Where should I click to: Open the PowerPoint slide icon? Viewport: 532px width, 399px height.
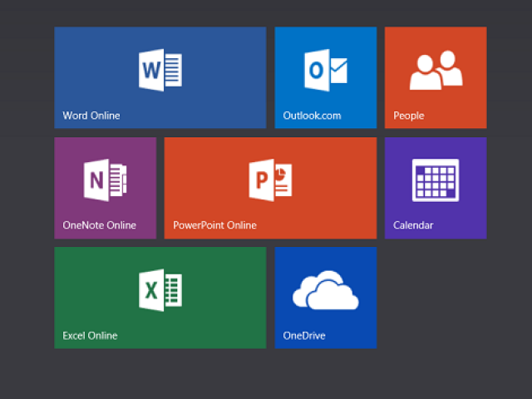[x=270, y=180]
